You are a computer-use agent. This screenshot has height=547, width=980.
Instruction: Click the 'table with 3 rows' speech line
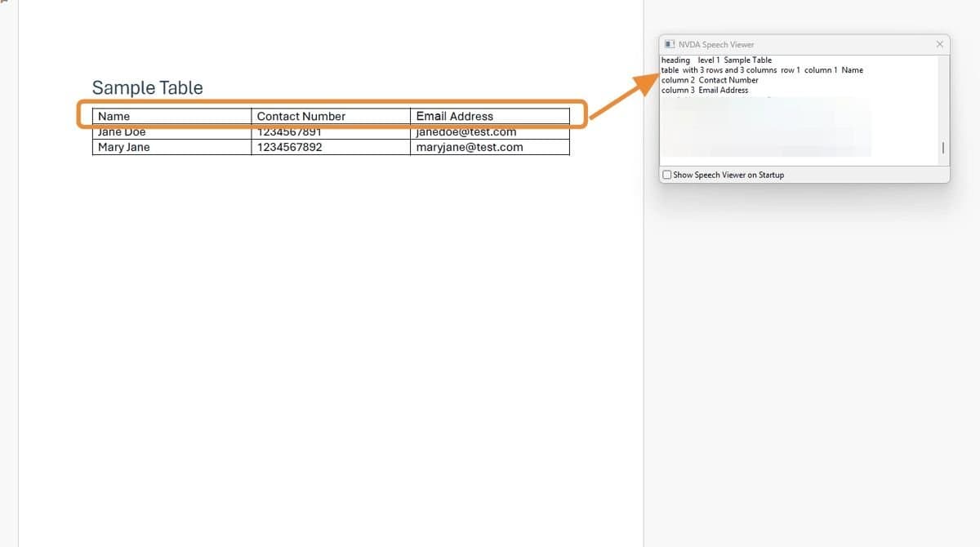click(761, 70)
